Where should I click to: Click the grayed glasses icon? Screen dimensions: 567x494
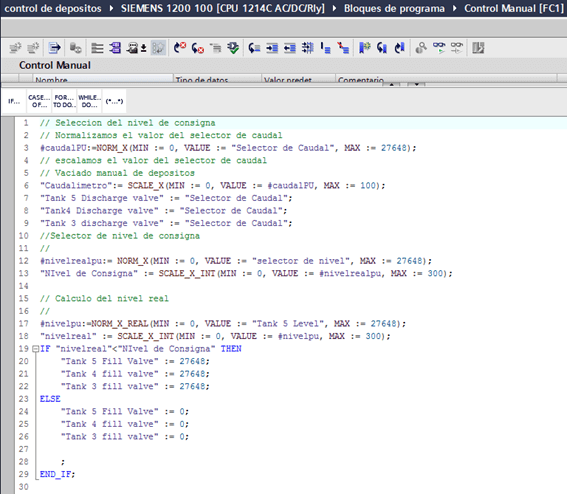pos(457,48)
